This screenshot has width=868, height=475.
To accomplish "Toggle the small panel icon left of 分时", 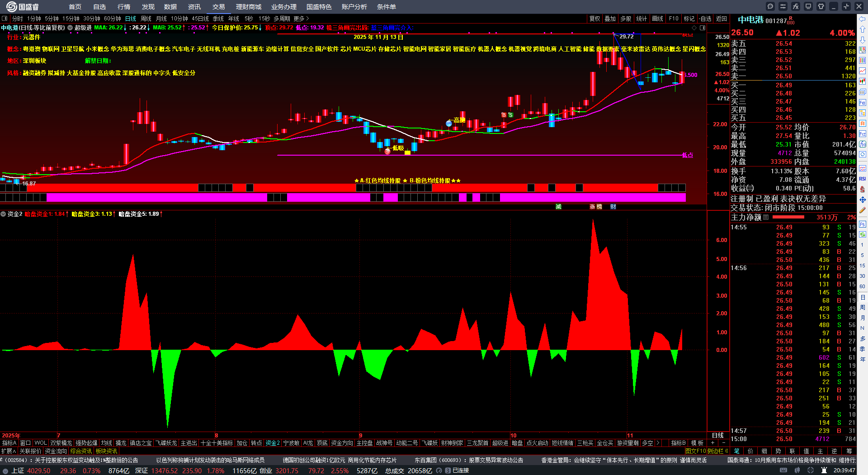I will pyautogui.click(x=5, y=19).
